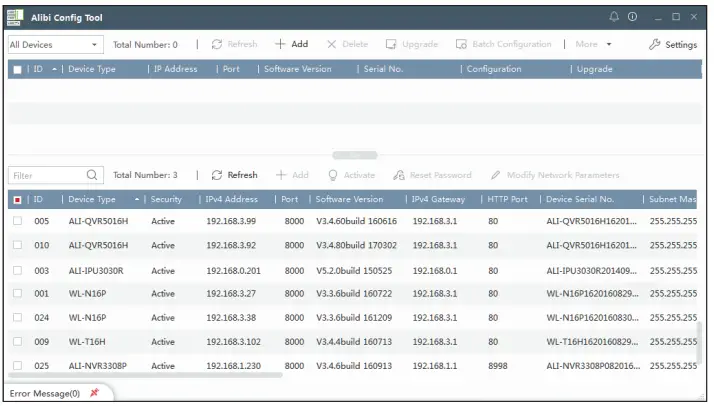The image size is (714, 406).
Task: Click the horizontal scrollbar under device table
Action: [150, 376]
